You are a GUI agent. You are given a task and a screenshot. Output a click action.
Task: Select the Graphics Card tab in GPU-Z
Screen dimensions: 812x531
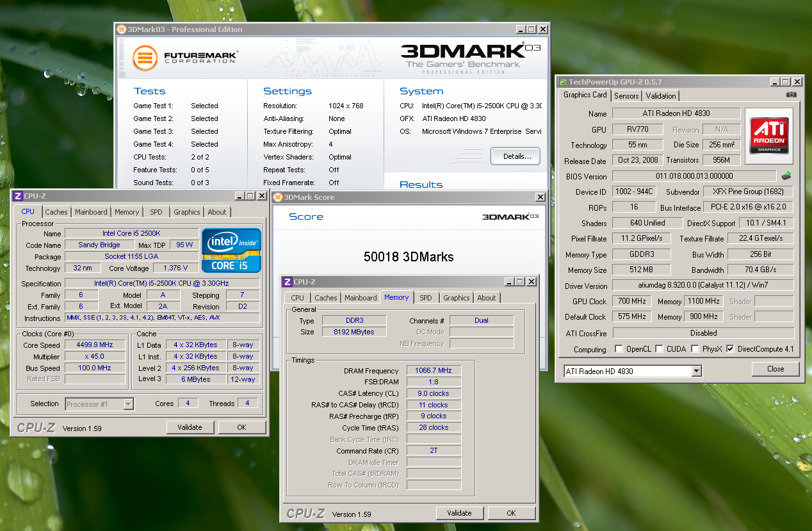tap(585, 95)
